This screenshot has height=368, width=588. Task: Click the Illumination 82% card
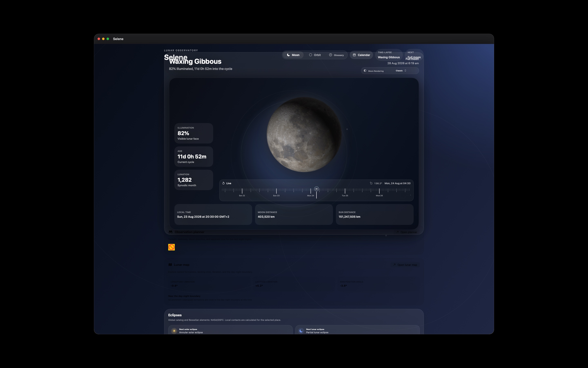194,133
